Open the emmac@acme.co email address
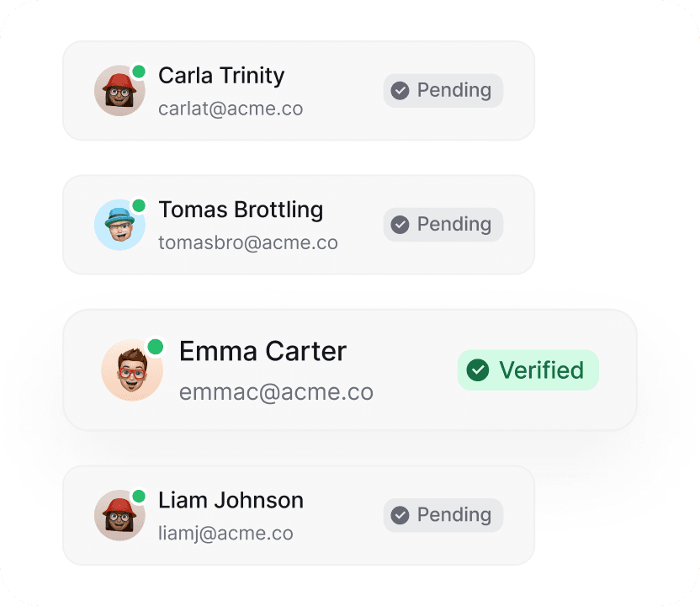The width and height of the screenshot is (700, 606). tap(276, 392)
